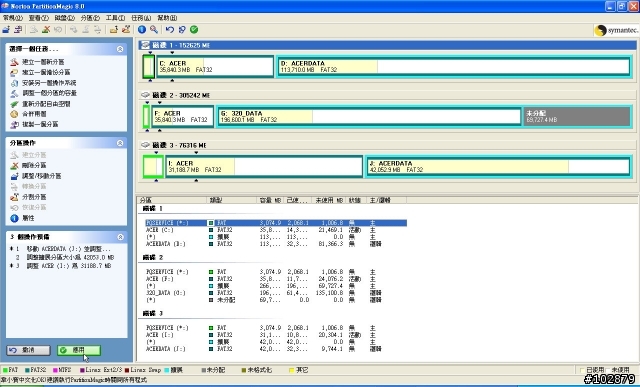Open the Disks (D) menu
Screen dimensions: 640x387
(x=64, y=18)
